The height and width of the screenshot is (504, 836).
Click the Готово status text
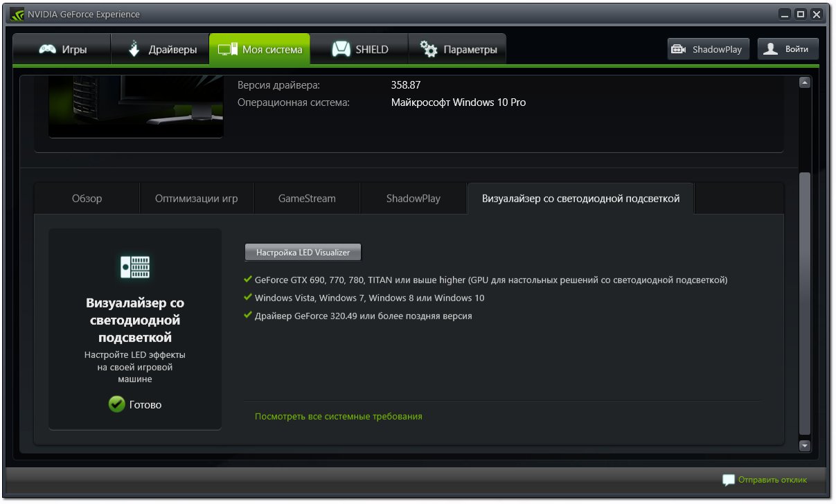pyautogui.click(x=145, y=404)
